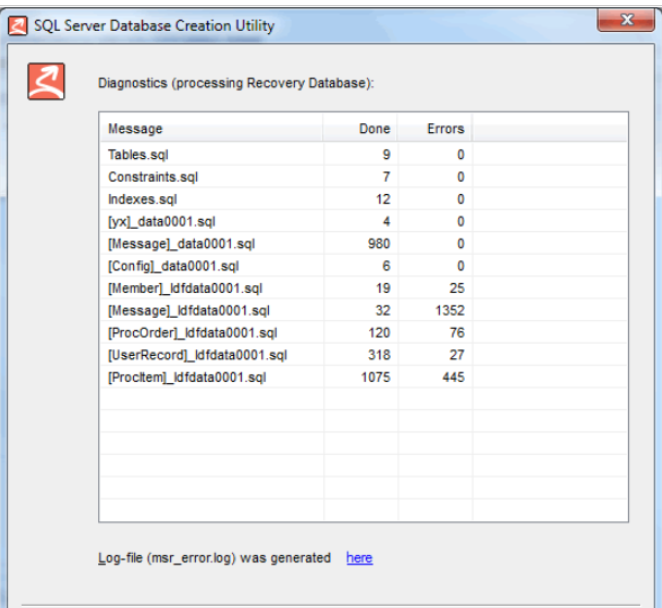
Task: Select the Indexes.sql row
Action: click(364, 199)
